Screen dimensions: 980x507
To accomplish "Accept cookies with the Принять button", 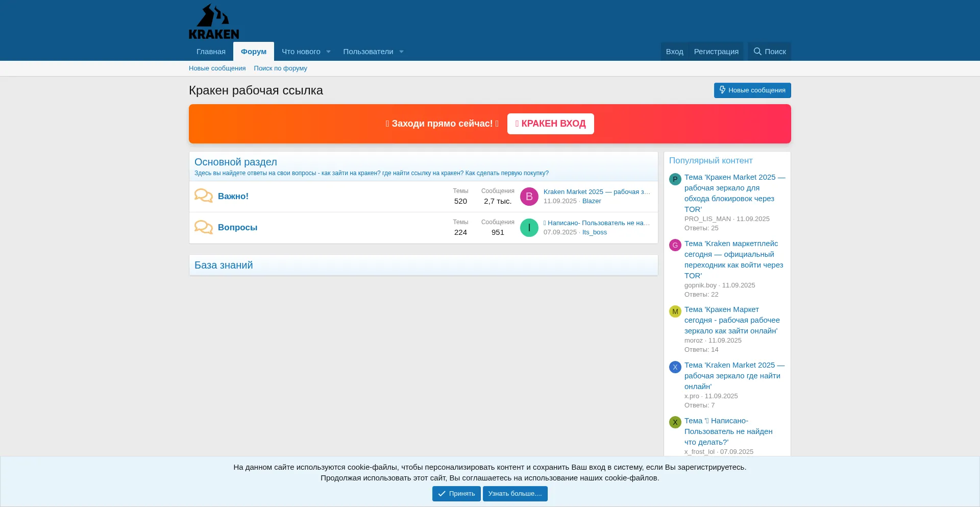I will pyautogui.click(x=456, y=494).
